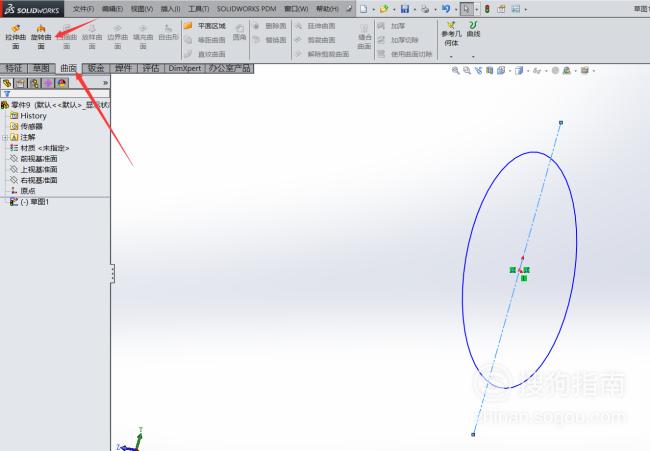Click the New document icon

tap(364, 9)
